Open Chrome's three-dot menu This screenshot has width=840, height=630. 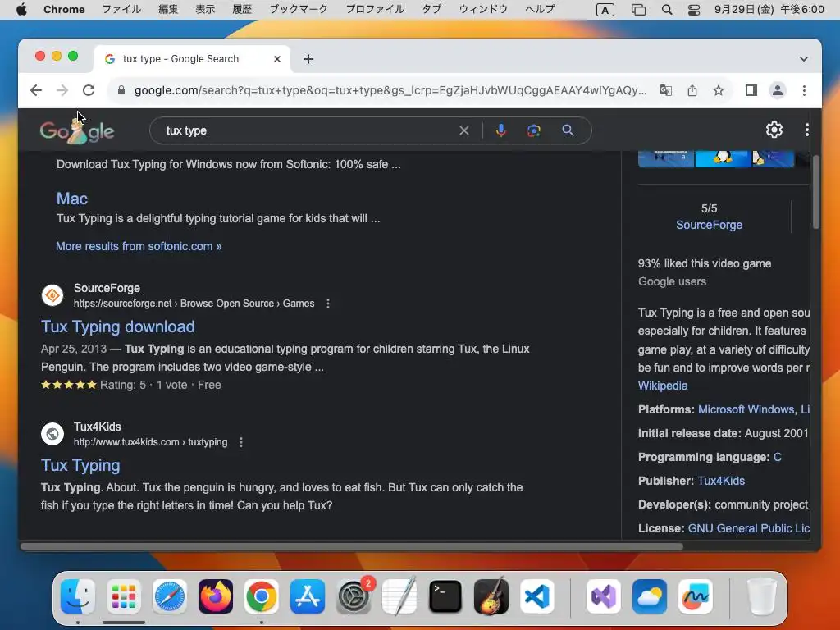point(804,90)
